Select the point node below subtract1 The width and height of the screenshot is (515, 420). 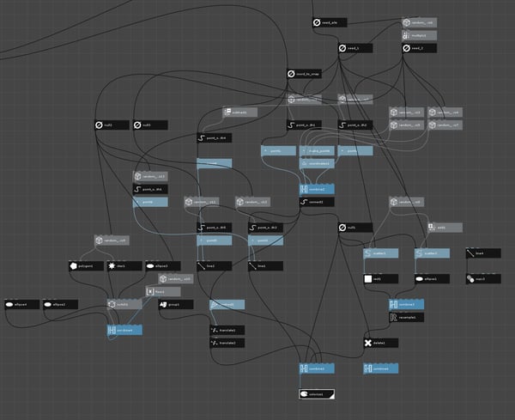pyautogui.click(x=214, y=138)
